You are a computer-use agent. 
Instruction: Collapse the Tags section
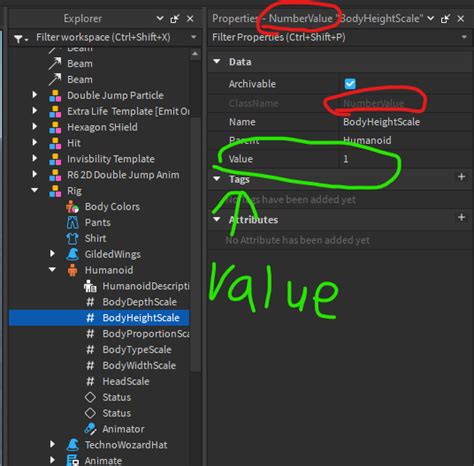coord(217,179)
